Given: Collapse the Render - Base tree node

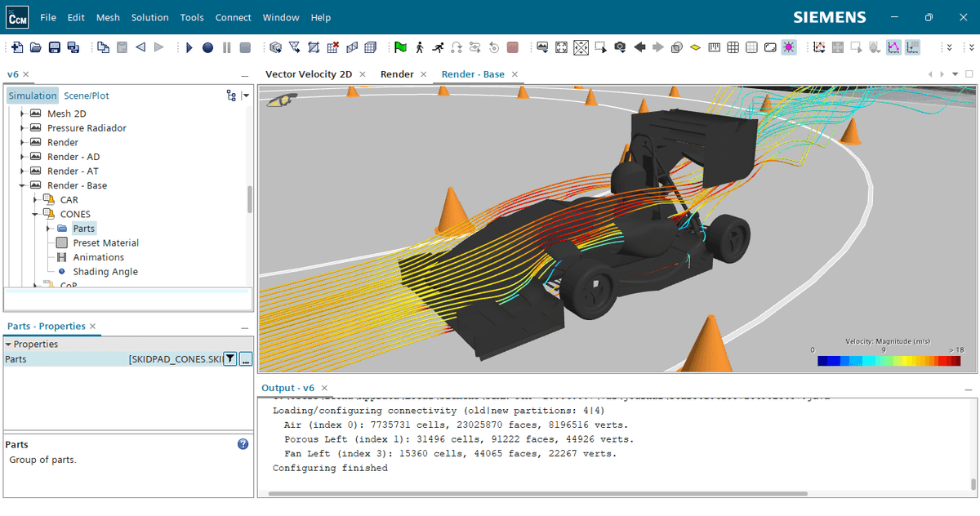Looking at the screenshot, I should coord(24,185).
